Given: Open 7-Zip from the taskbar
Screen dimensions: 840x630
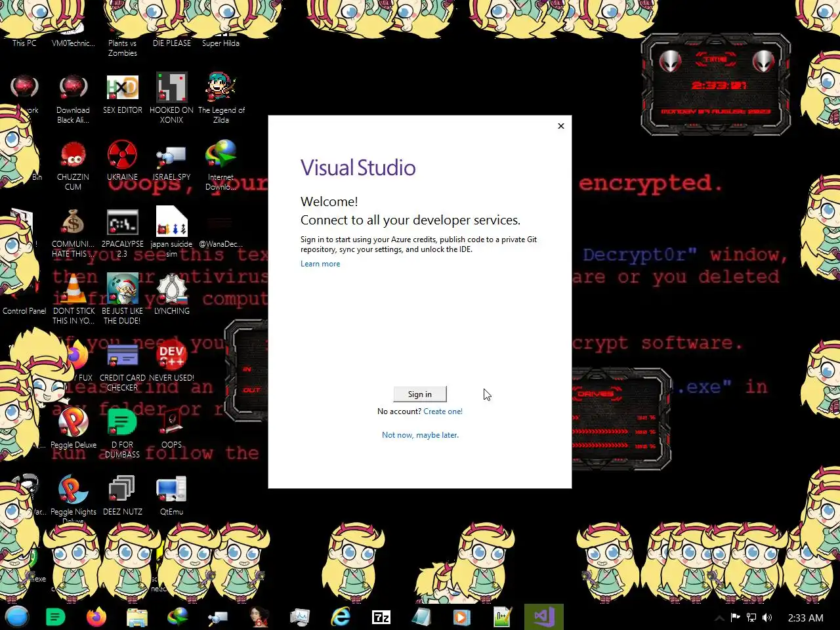Looking at the screenshot, I should [x=381, y=617].
